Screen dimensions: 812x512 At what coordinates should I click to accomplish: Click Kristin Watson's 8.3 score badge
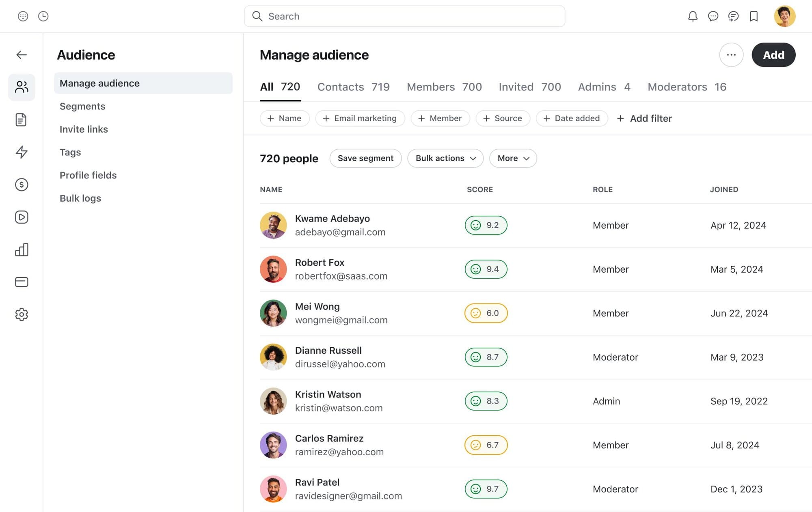tap(486, 401)
